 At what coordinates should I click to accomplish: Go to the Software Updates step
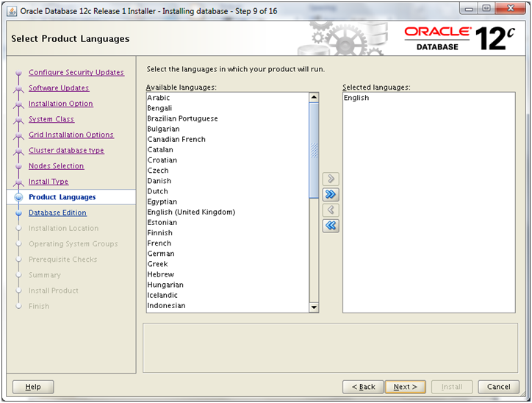(59, 88)
